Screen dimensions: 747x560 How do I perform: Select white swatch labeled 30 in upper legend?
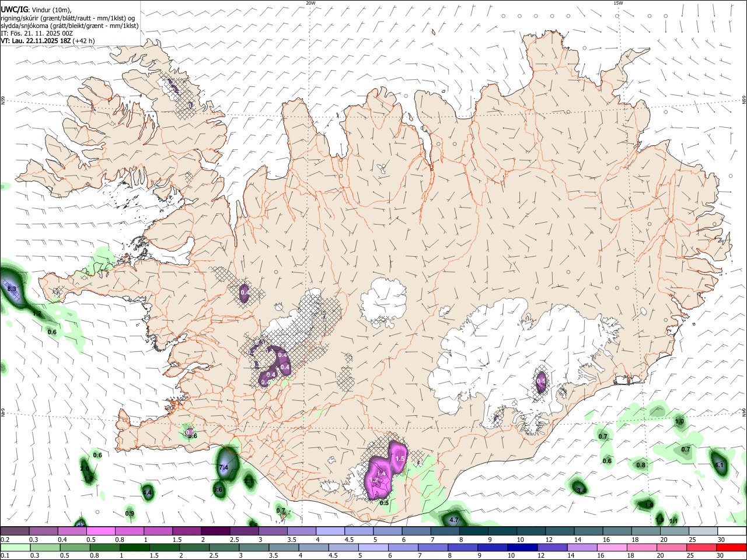pyautogui.click(x=731, y=531)
